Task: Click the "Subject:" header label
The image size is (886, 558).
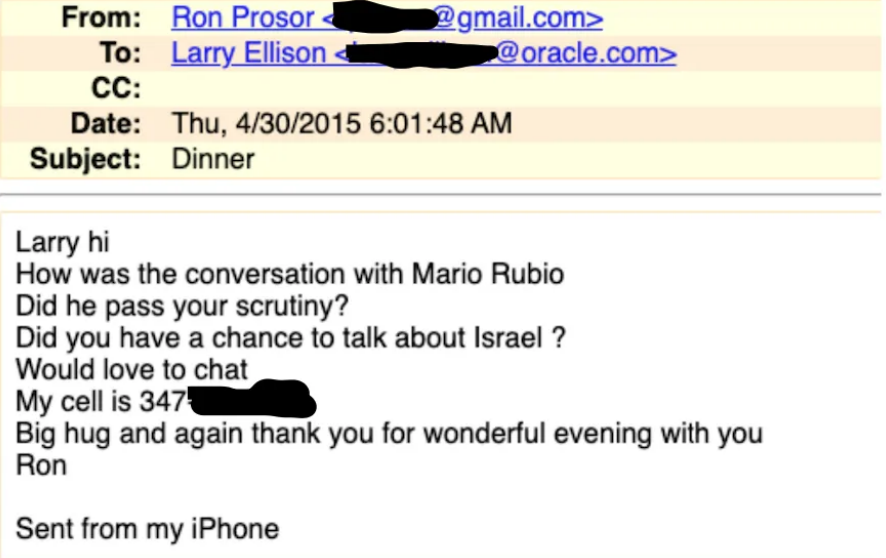Action: 86,159
